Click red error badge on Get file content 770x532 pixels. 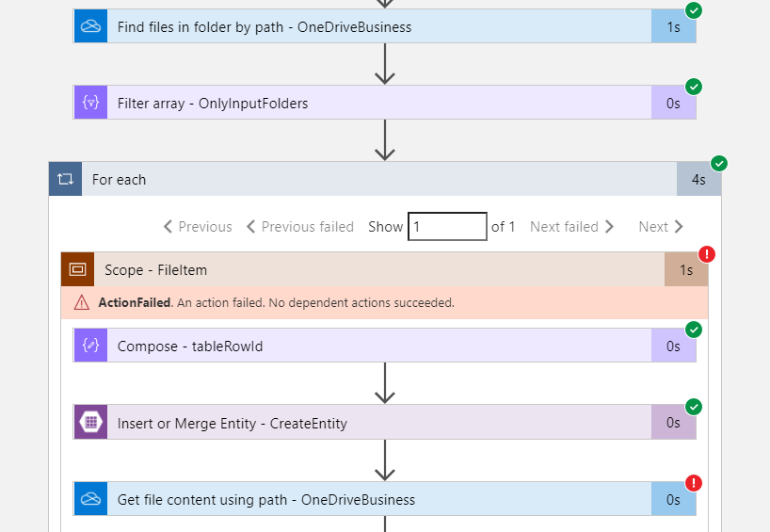(694, 483)
